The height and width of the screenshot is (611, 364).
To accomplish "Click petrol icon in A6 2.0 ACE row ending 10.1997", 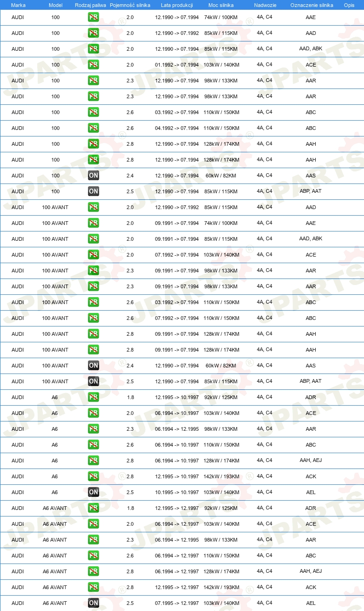I will pyautogui.click(x=93, y=413).
